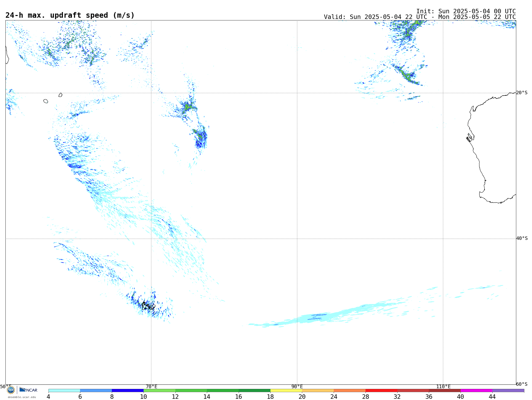The image size is (532, 400).
Task: Click the 70°E longitude label
Action: point(151,386)
